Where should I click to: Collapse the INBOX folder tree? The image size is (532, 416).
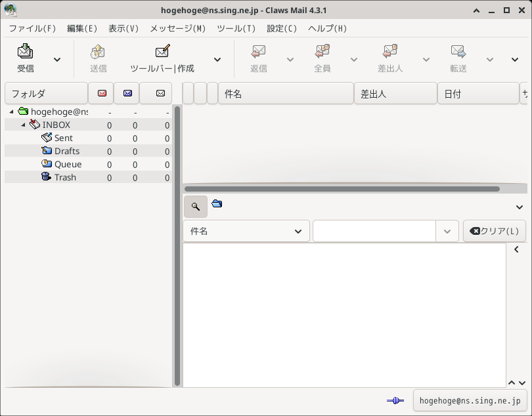(x=24, y=125)
